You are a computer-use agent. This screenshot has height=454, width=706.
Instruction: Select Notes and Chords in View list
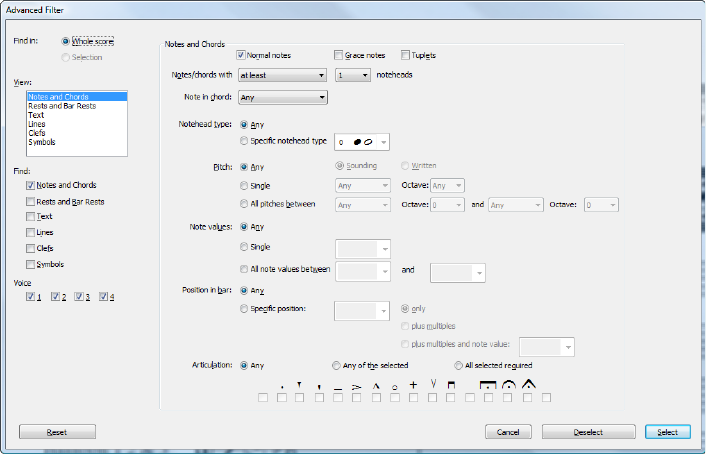tap(77, 97)
